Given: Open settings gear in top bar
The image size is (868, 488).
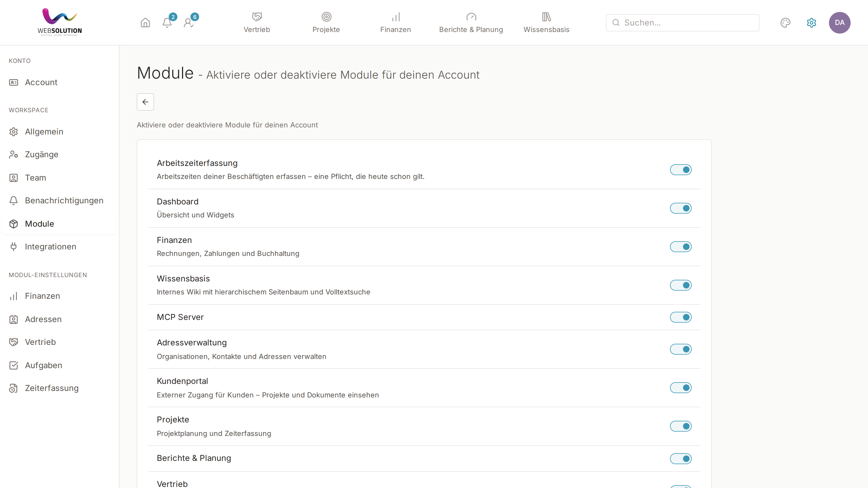Looking at the screenshot, I should 811,23.
